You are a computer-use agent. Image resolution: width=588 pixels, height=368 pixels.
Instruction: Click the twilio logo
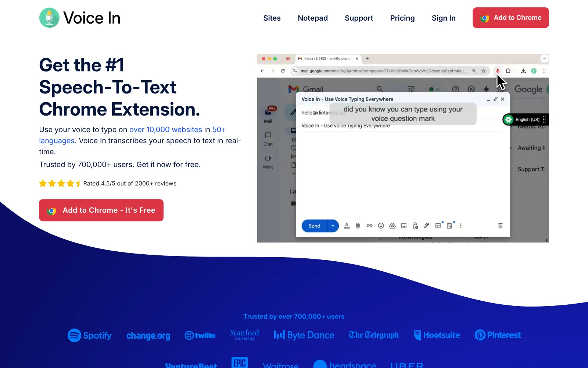coord(200,335)
